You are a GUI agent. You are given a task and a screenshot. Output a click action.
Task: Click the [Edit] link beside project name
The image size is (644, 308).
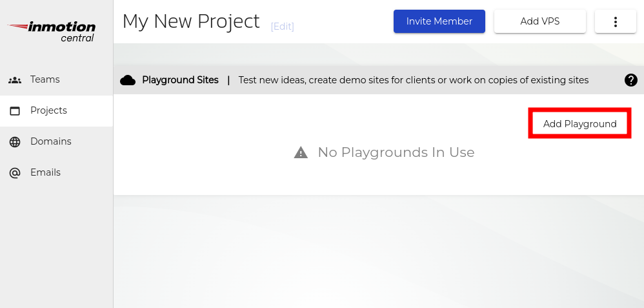pos(282,26)
